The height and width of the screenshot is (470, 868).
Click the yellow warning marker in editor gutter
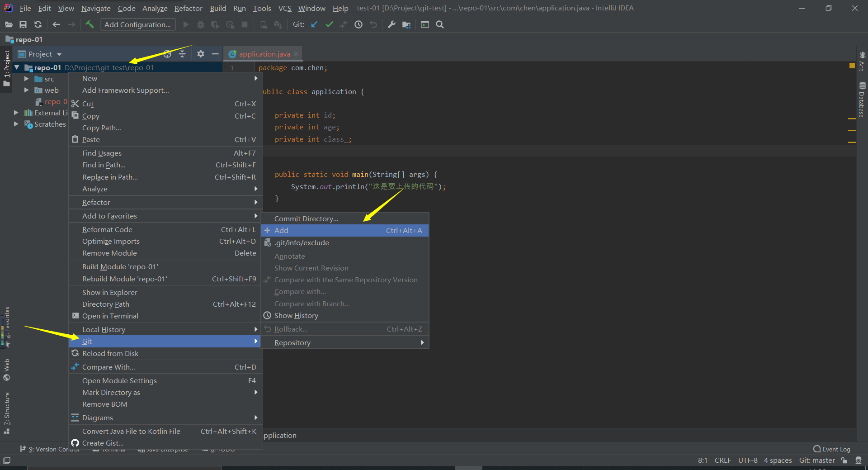(852, 66)
